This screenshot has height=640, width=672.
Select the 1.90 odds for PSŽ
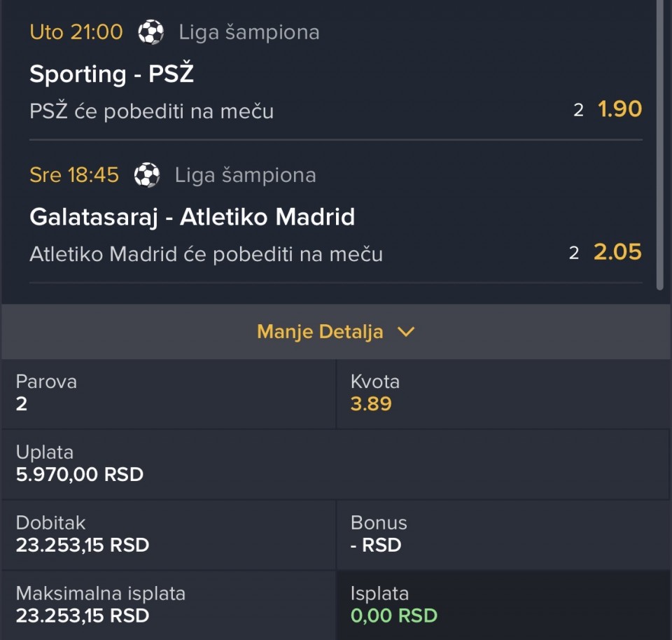click(x=619, y=109)
